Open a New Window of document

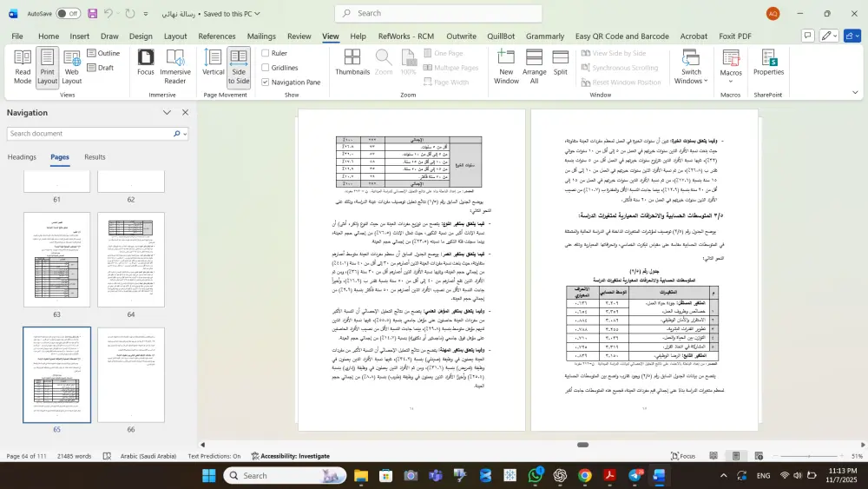pos(506,67)
